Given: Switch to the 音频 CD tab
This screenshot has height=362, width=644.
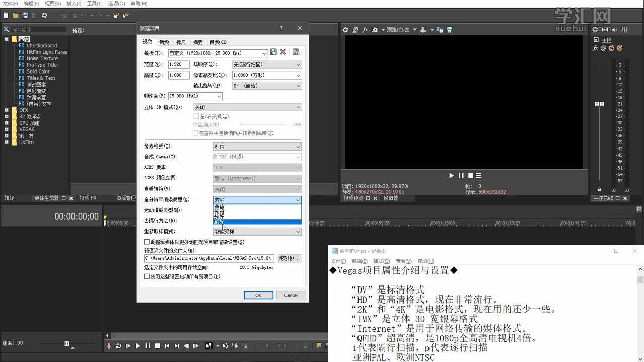Looking at the screenshot, I should (218, 42).
